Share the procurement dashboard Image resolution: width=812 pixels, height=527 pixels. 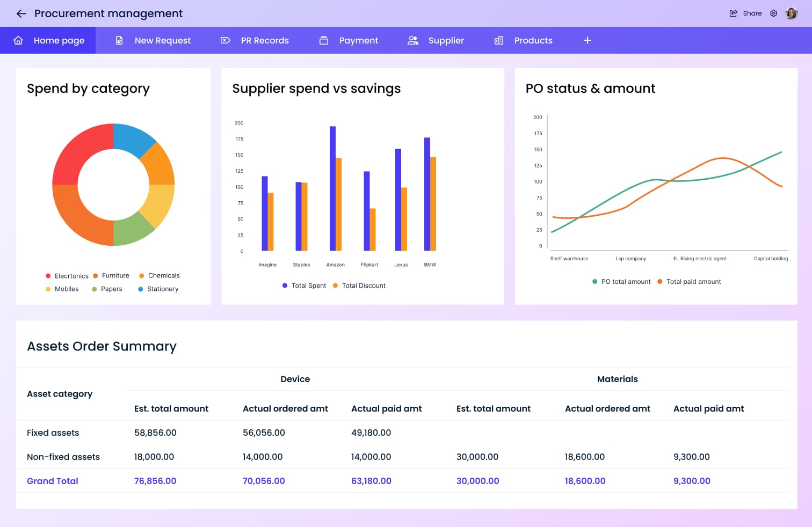(x=746, y=13)
